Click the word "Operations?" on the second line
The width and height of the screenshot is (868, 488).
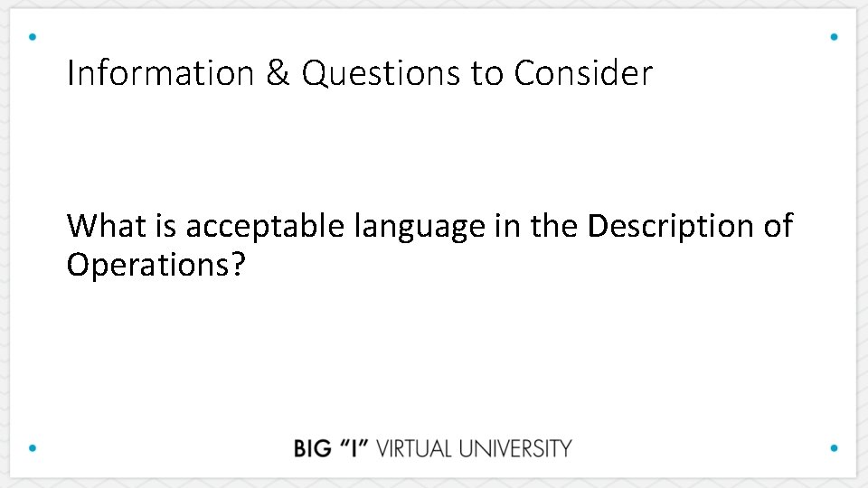(x=156, y=266)
